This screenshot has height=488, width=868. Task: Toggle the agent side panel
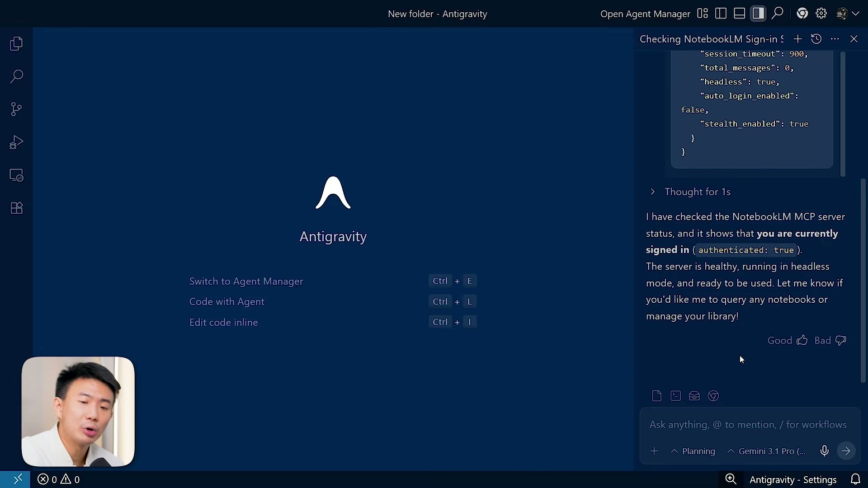pyautogui.click(x=758, y=14)
